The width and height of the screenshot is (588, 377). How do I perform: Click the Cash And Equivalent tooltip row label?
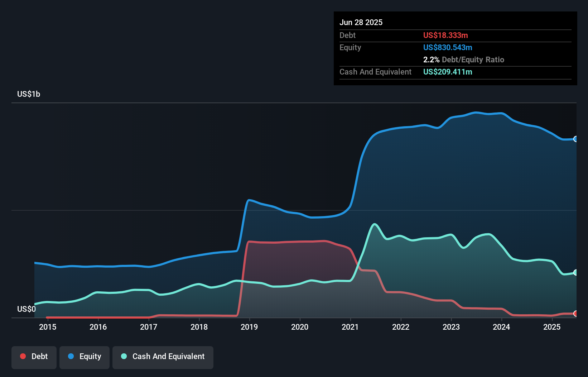tap(375, 72)
